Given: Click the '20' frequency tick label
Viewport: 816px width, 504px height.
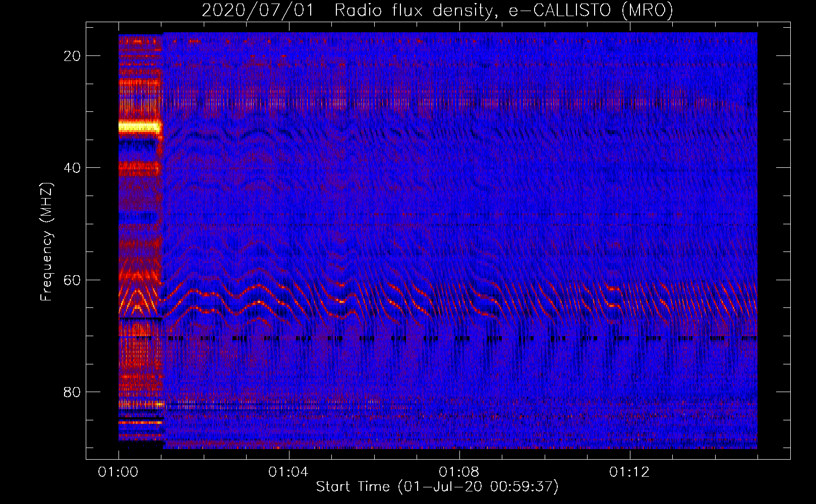Looking at the screenshot, I should tap(73, 56).
